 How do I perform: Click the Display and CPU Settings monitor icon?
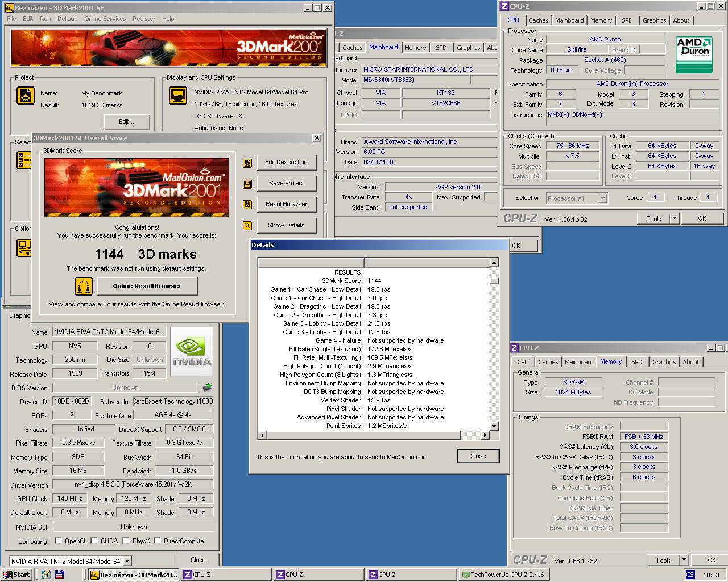178,95
